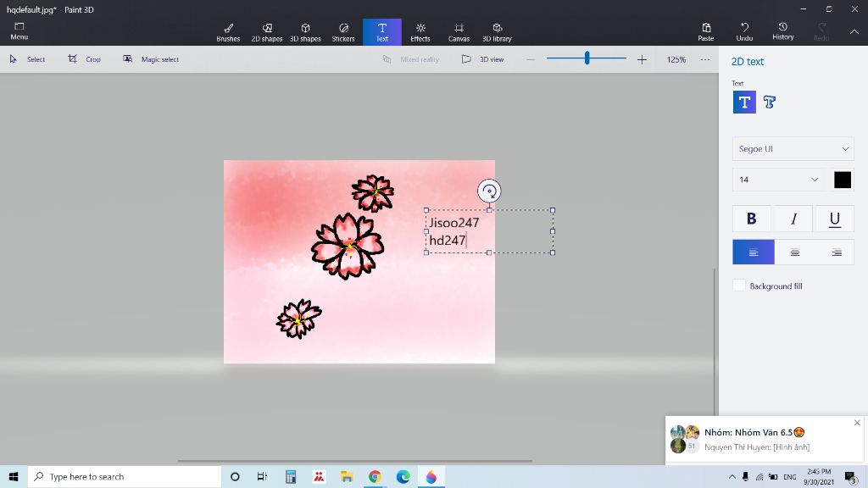868x488 pixels.
Task: Toggle Italic formatting
Action: coord(793,219)
